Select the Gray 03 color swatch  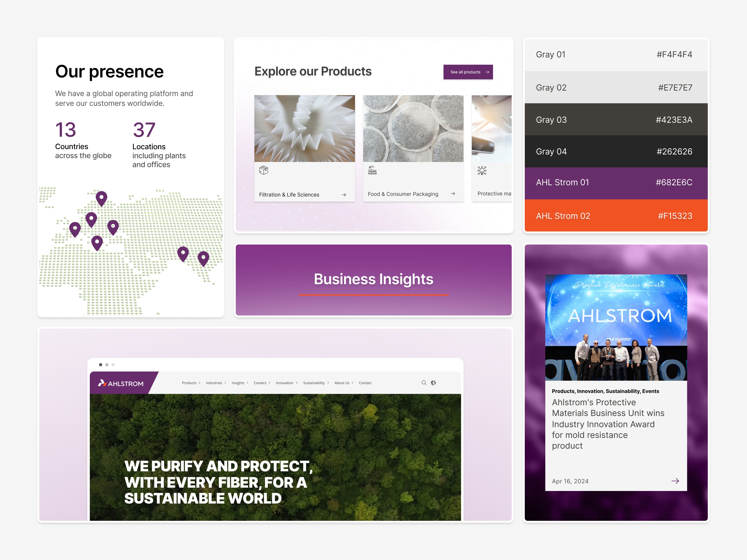click(x=616, y=119)
